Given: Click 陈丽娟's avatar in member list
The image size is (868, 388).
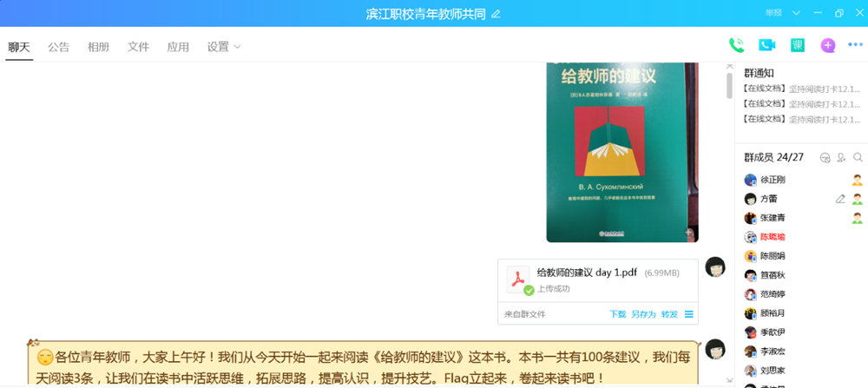Looking at the screenshot, I should pos(751,256).
